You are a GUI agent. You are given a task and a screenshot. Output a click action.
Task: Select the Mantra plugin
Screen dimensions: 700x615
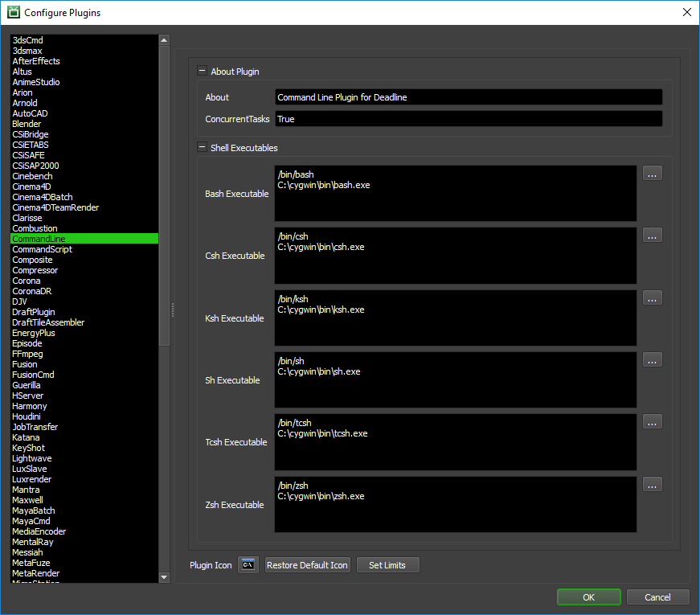tap(84, 490)
